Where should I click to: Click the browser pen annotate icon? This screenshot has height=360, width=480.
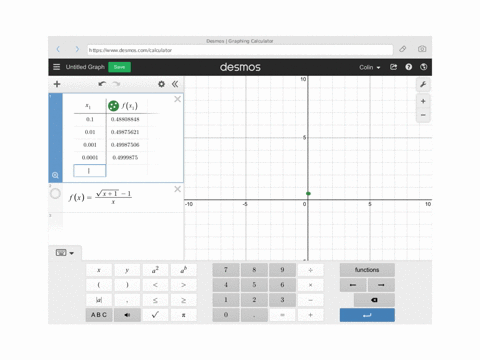[x=403, y=49]
